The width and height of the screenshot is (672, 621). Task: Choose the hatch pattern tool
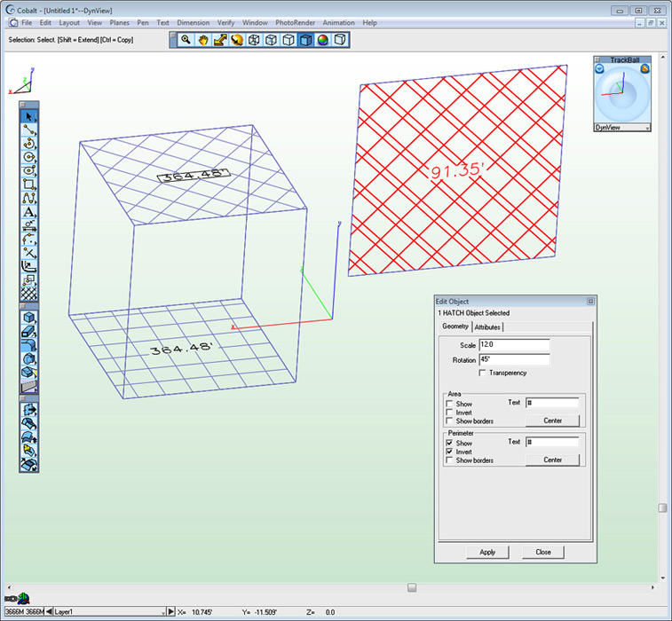[x=29, y=292]
